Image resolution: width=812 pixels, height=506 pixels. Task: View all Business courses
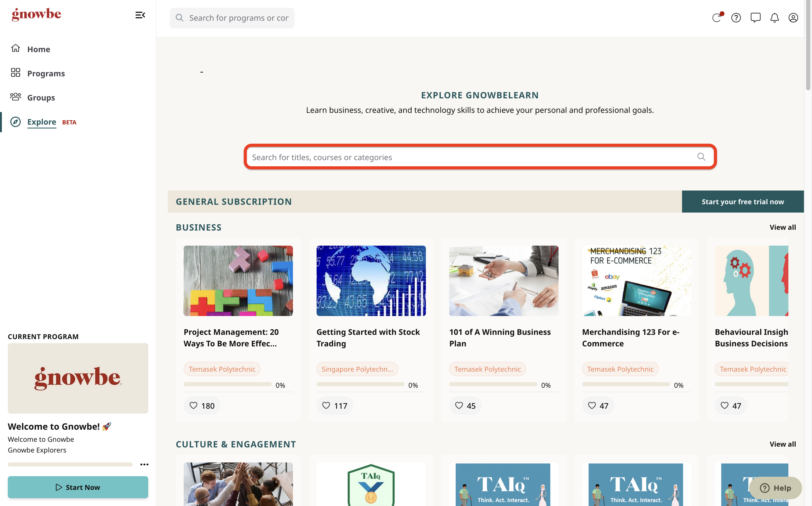click(x=782, y=227)
